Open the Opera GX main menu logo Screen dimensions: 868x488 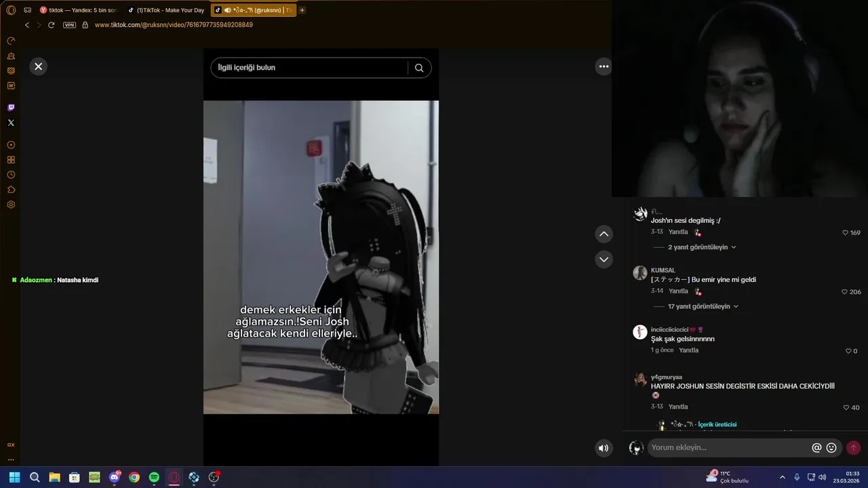tap(11, 10)
